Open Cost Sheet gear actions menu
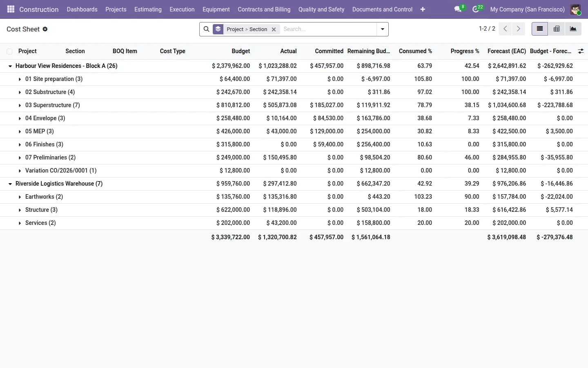This screenshot has height=368, width=588. (45, 29)
